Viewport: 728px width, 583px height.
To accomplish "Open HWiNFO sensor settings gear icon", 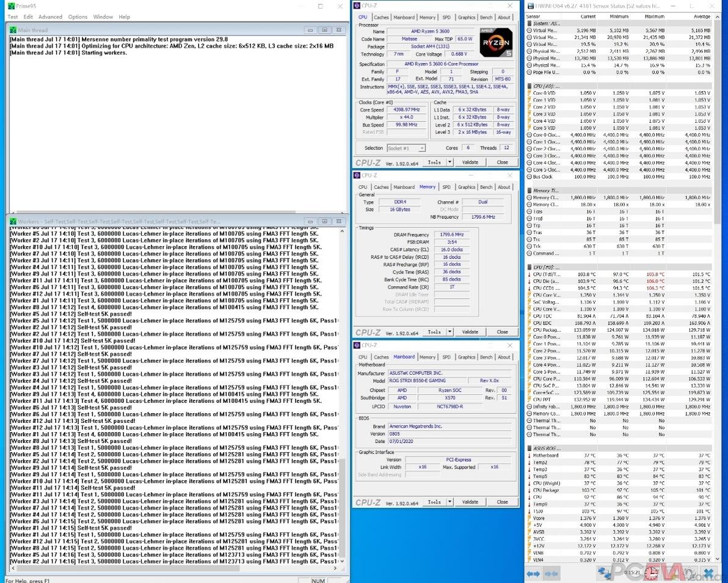I will tap(690, 573).
